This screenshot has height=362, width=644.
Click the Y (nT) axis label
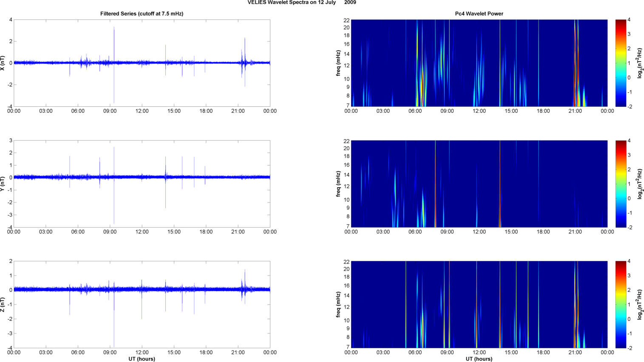coord(3,184)
